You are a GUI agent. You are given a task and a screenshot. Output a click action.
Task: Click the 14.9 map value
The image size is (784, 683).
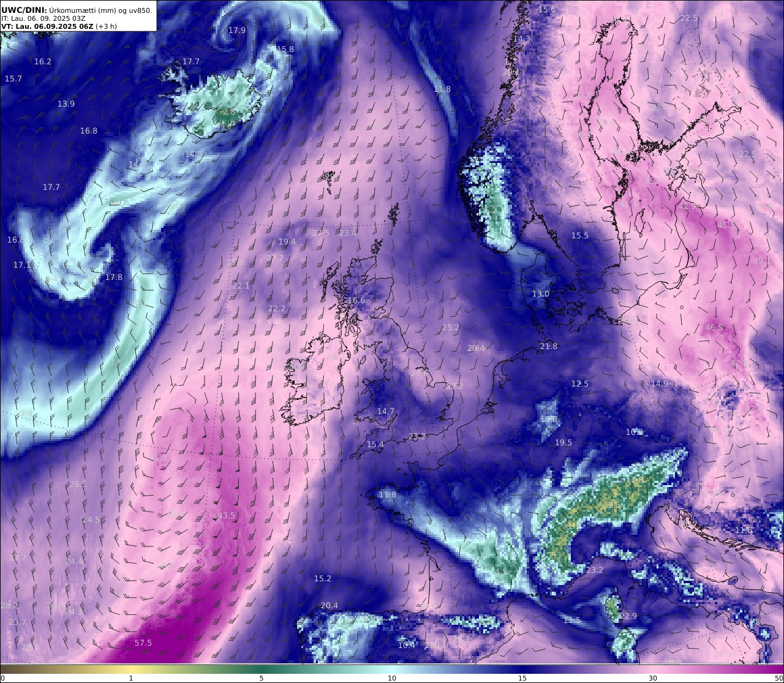pyautogui.click(x=659, y=383)
